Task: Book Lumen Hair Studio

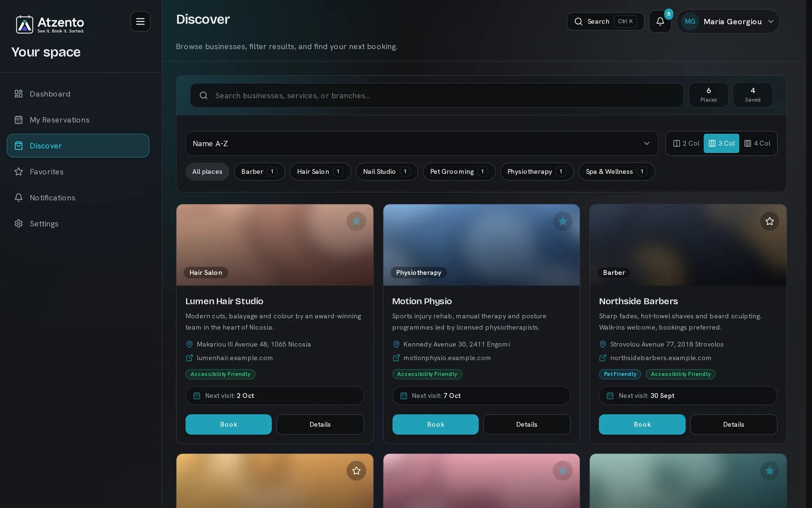Action: [228, 425]
